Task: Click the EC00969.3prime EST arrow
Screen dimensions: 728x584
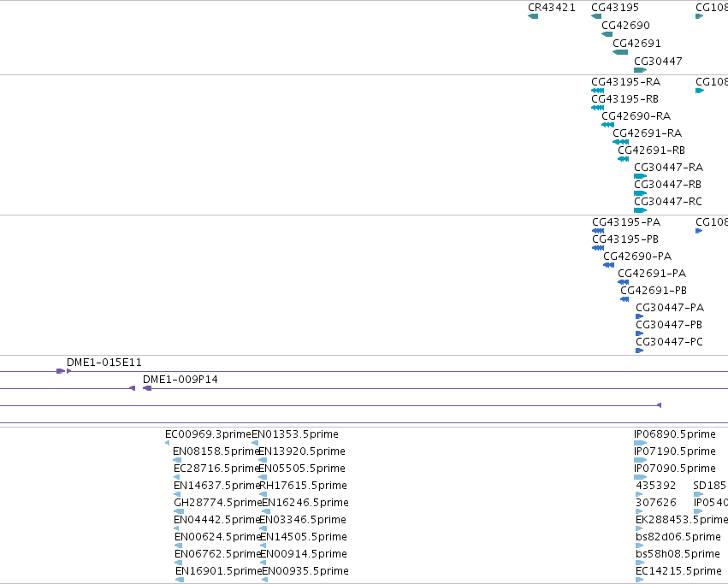Action: click(x=167, y=443)
